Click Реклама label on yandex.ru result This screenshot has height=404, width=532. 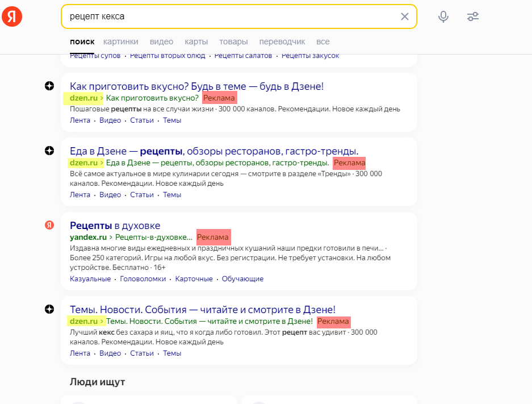click(213, 237)
